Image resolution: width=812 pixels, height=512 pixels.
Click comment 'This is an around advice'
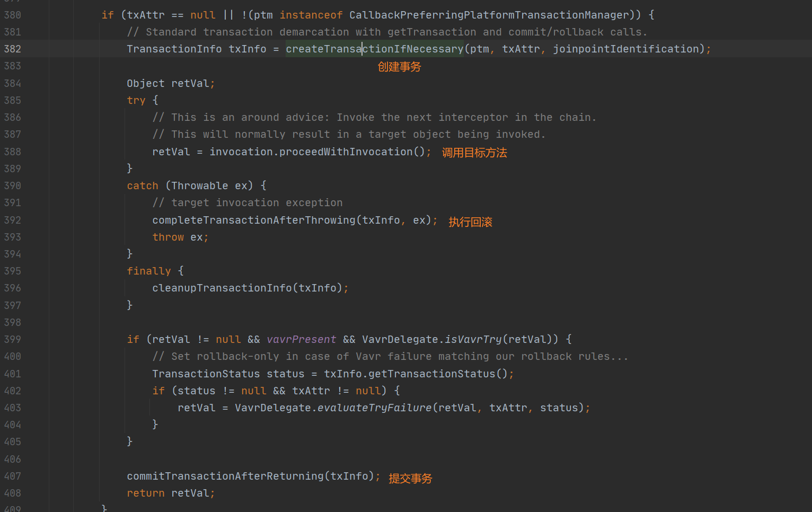[x=375, y=117]
